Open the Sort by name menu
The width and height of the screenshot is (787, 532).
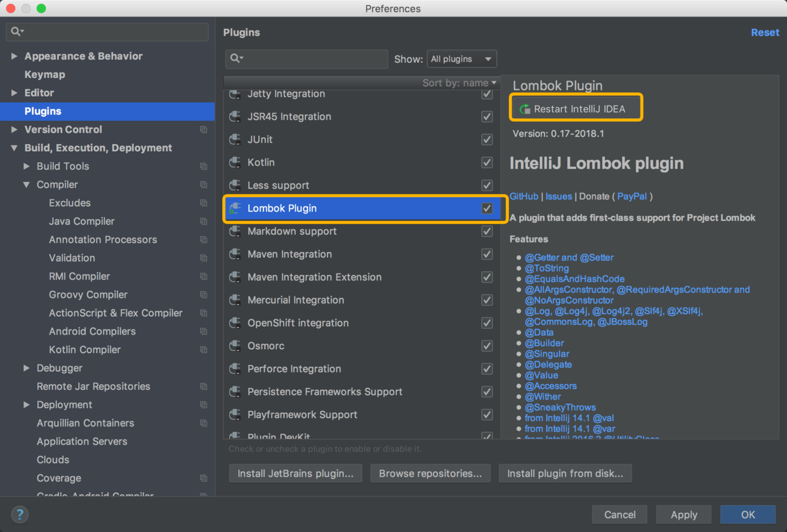coord(460,83)
